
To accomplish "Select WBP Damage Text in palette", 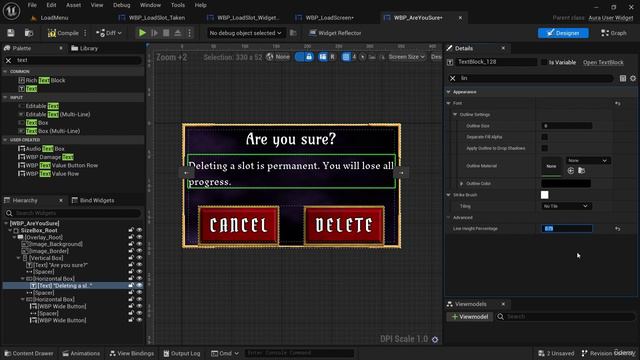I will [x=49, y=157].
